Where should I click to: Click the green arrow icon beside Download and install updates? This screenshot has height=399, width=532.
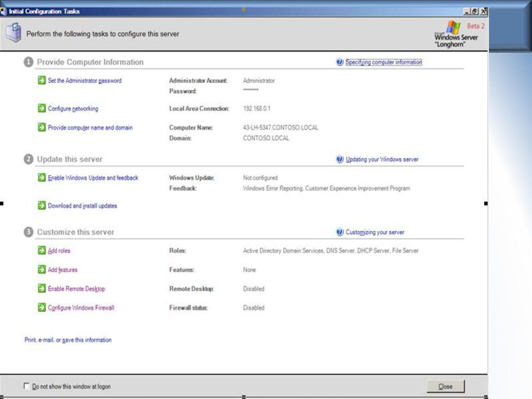coord(42,205)
